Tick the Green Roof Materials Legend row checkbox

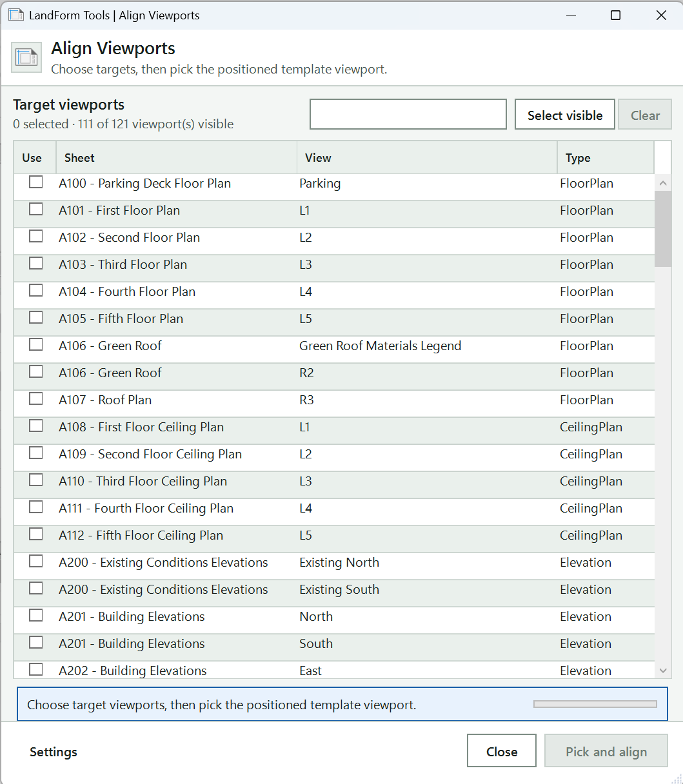pyautogui.click(x=36, y=345)
